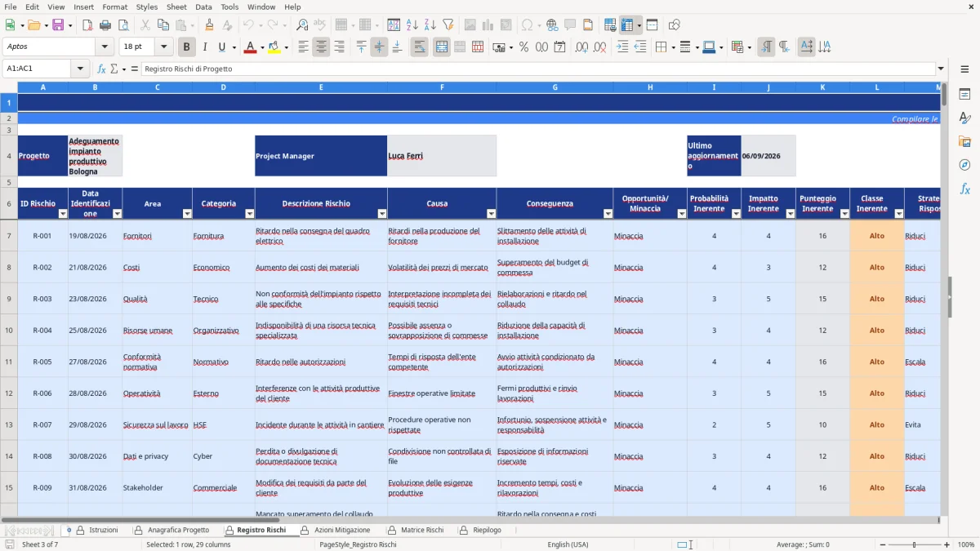
Task: Click the Print icon
Action: pyautogui.click(x=105, y=25)
